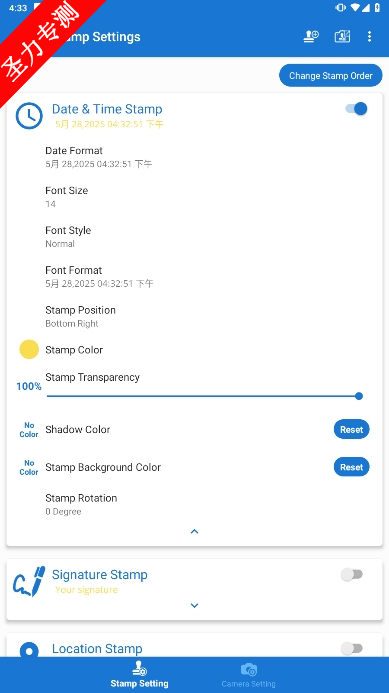Open the Date Format setting

tap(194, 157)
